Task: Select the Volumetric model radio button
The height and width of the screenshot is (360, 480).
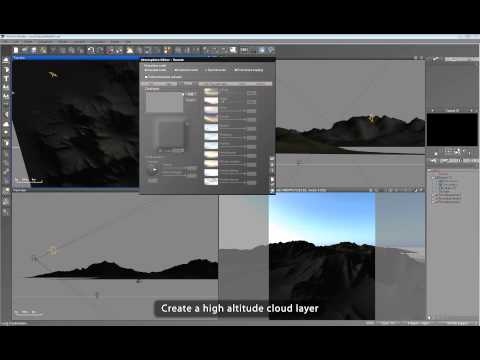Action: (186, 70)
